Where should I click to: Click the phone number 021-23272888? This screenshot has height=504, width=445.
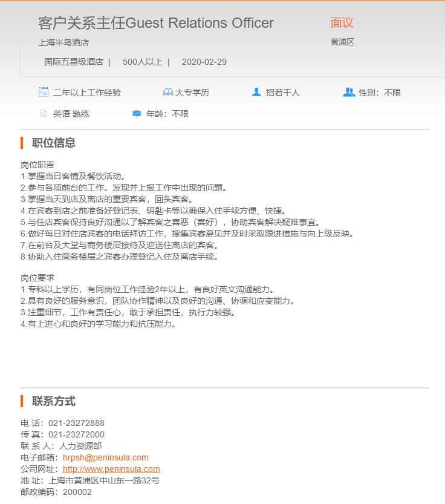click(76, 423)
